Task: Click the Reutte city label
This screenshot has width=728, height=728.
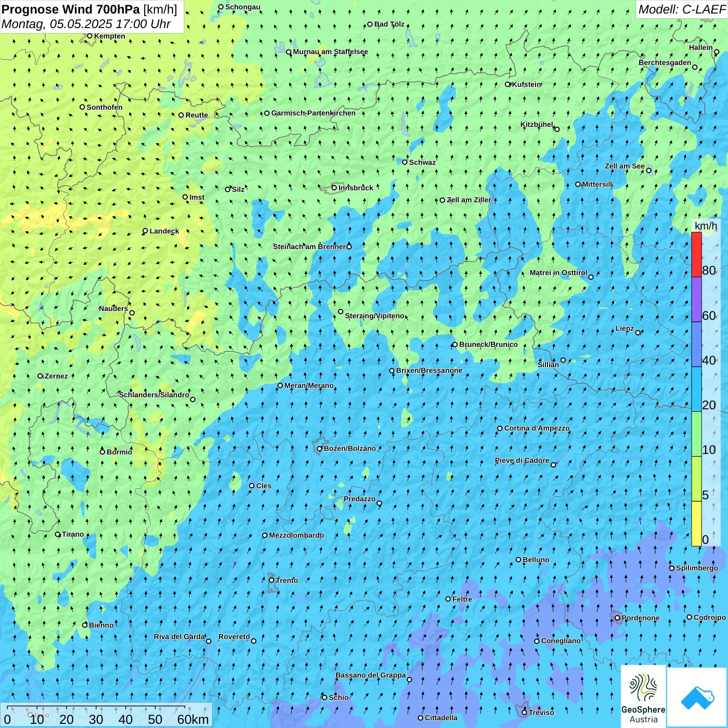Action: 197,115
